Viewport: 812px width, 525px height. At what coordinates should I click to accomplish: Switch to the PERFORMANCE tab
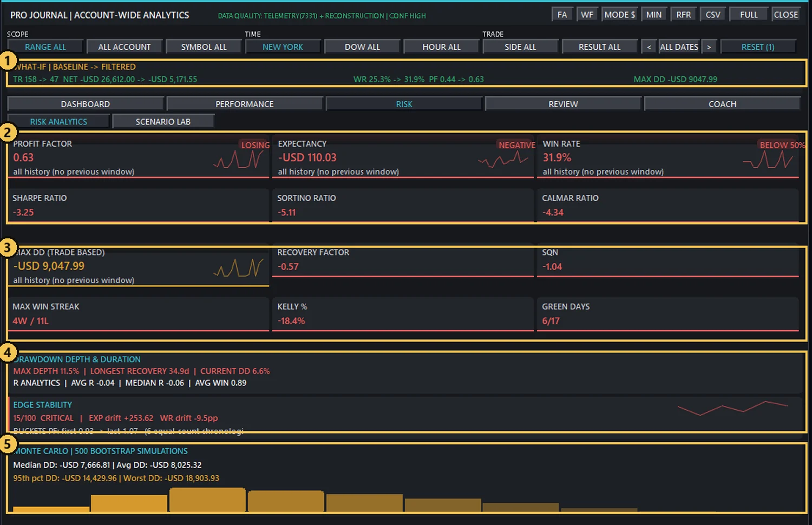pos(245,104)
